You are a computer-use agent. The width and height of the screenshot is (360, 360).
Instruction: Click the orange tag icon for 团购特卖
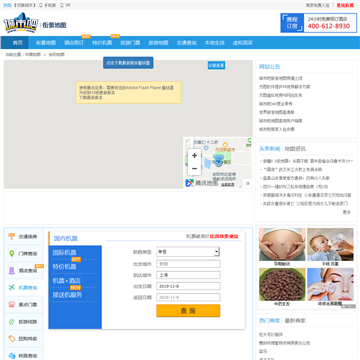click(x=12, y=339)
